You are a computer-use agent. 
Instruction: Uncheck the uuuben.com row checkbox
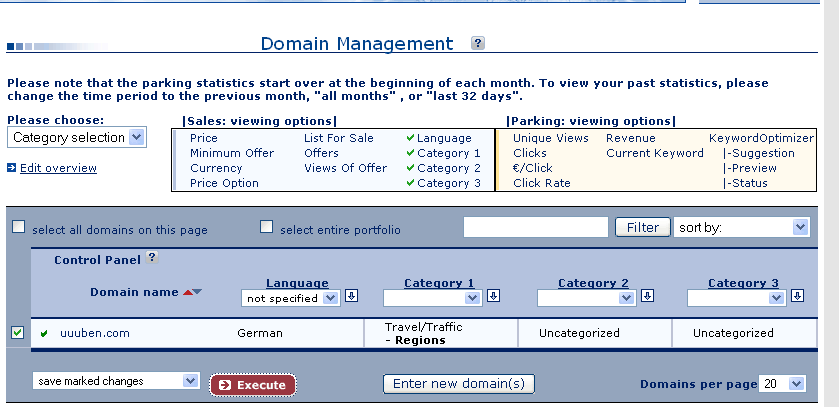[17, 333]
